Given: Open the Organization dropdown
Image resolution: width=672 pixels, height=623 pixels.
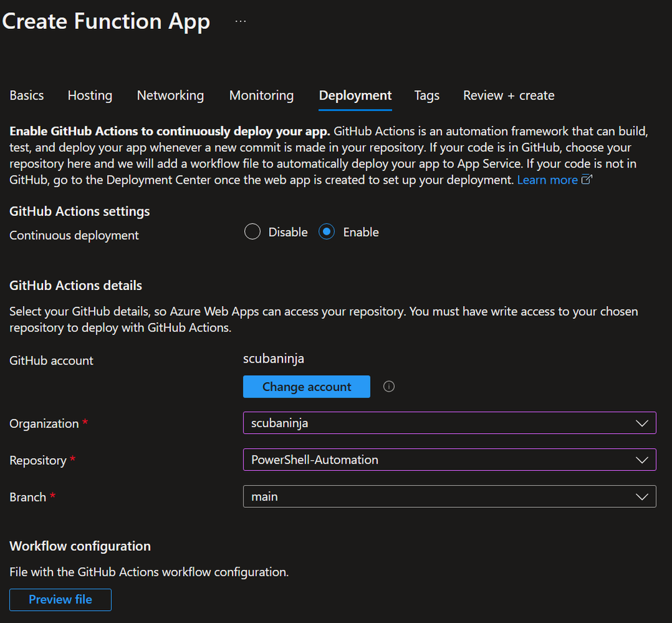Looking at the screenshot, I should [449, 423].
